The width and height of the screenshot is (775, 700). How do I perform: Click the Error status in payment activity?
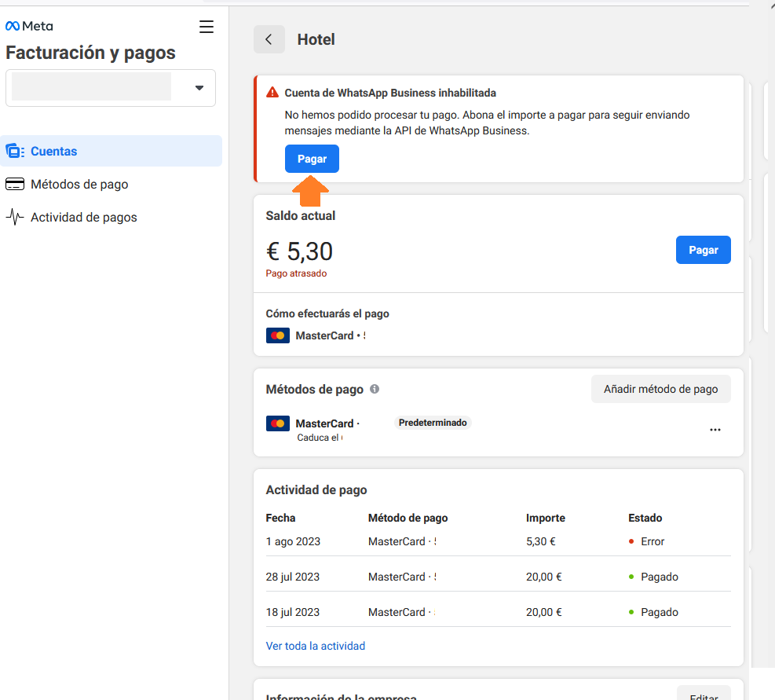coord(647,542)
